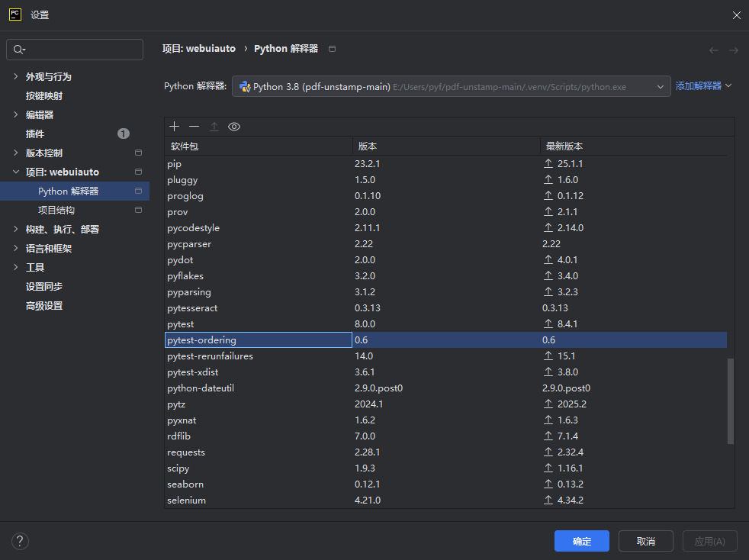Click upgrade arrow for pytest-xdist 3.8.0

(x=548, y=372)
